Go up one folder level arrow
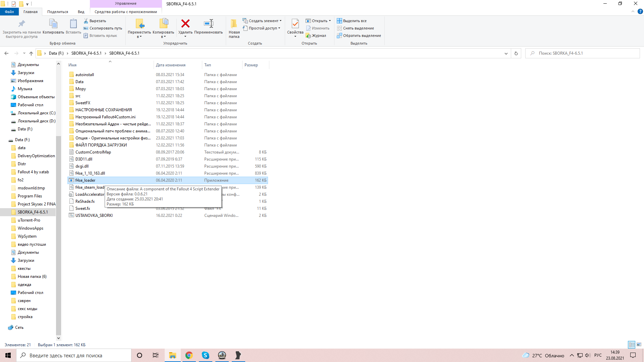Image resolution: width=644 pixels, height=362 pixels. click(31, 53)
